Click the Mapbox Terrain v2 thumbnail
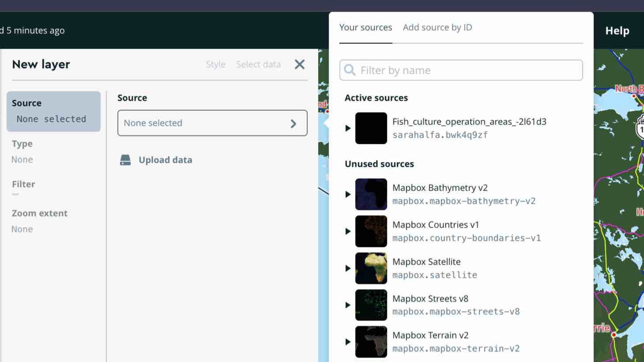Screen dimensions: 644x362 (371, 342)
